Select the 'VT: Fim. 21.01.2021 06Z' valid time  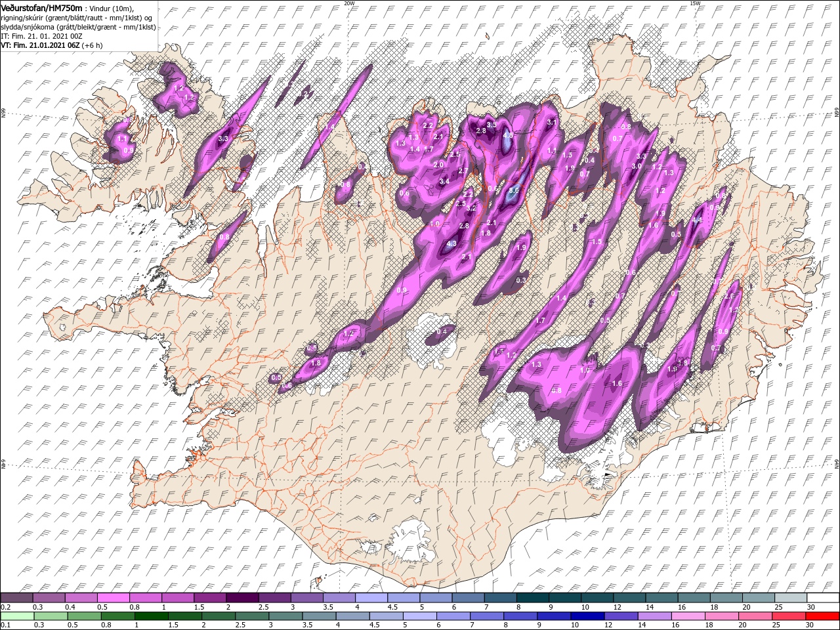click(x=40, y=45)
